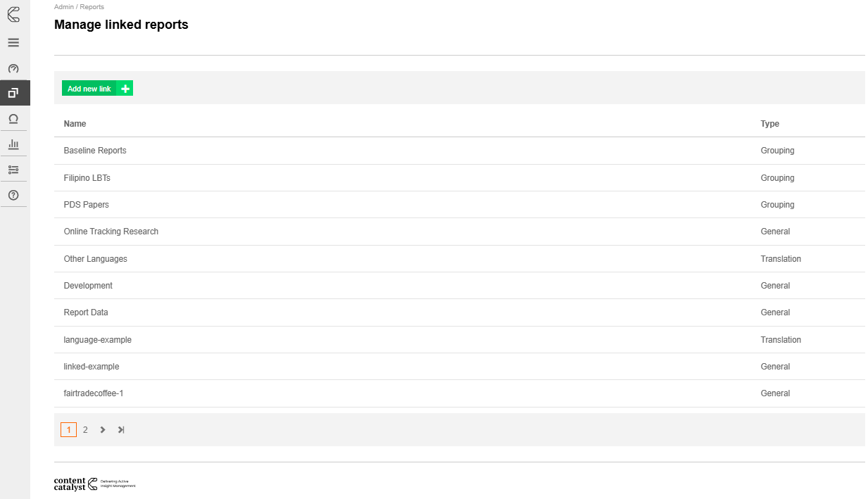This screenshot has height=499, width=868.
Task: Click the green plus icon
Action: point(125,89)
